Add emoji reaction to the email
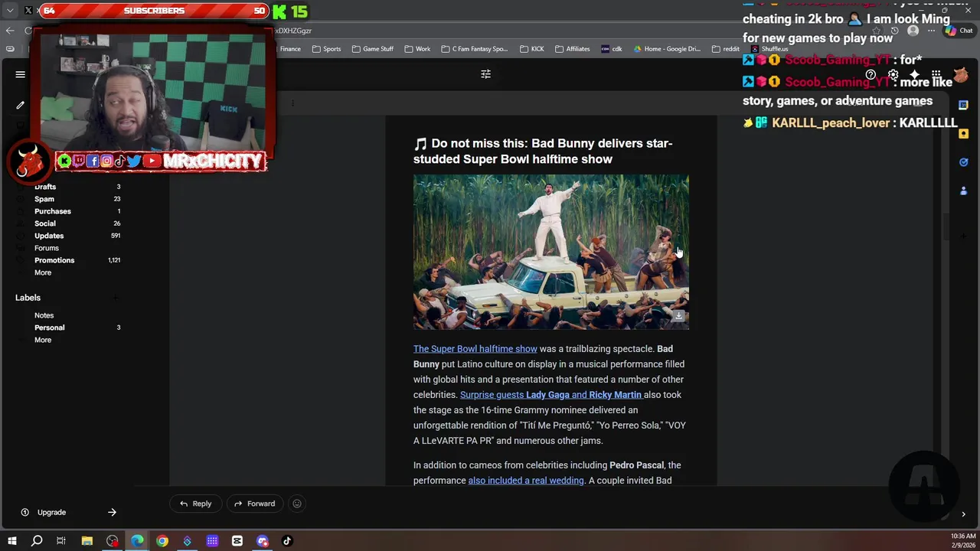The image size is (980, 551). pyautogui.click(x=297, y=504)
